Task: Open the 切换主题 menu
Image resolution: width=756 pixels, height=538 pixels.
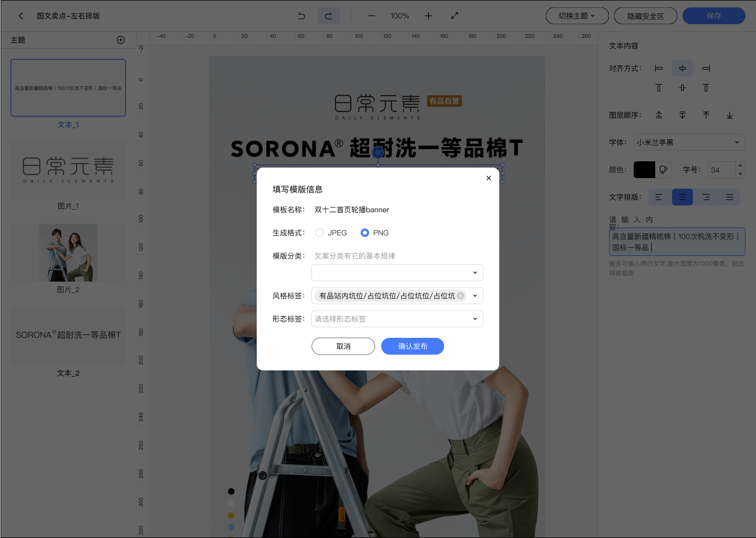Action: point(577,16)
